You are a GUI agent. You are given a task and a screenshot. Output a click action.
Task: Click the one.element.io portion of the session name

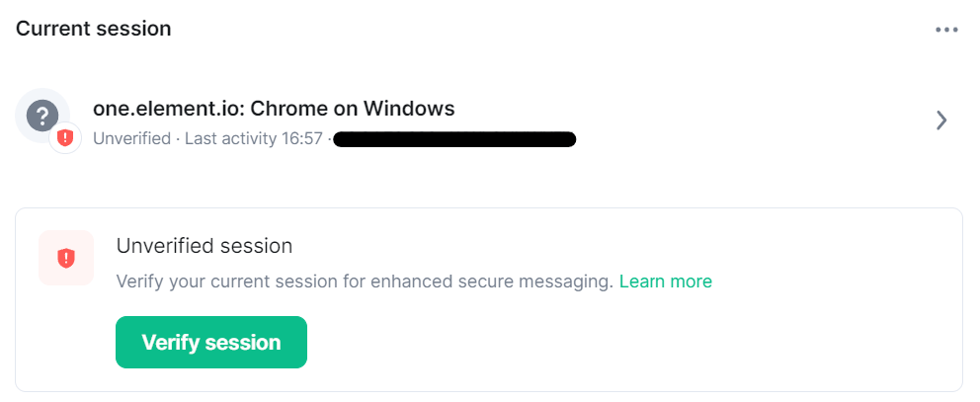pos(168,109)
